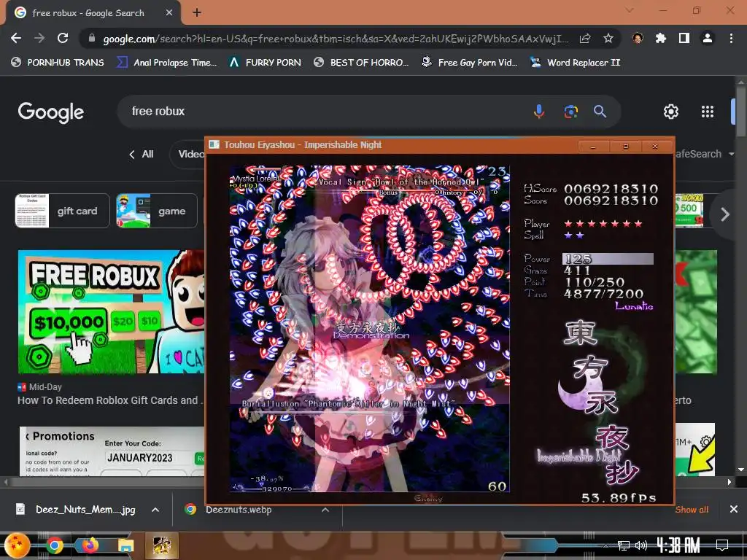
Task: Launch Firefox from the taskbar
Action: 90,545
